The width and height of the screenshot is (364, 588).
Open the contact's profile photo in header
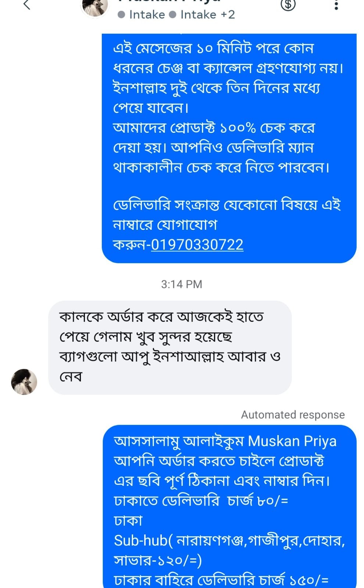point(94,7)
